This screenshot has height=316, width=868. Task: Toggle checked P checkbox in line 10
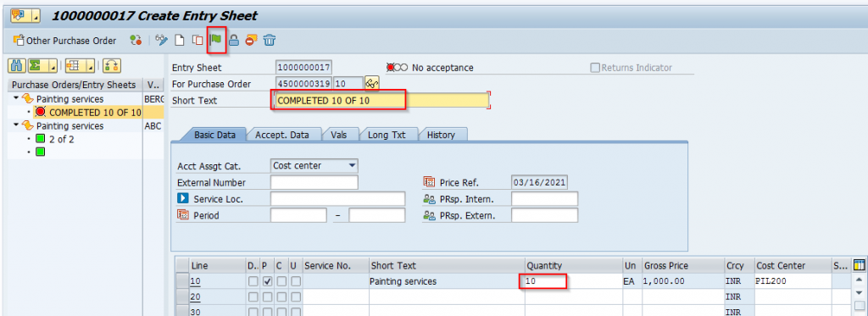[267, 281]
